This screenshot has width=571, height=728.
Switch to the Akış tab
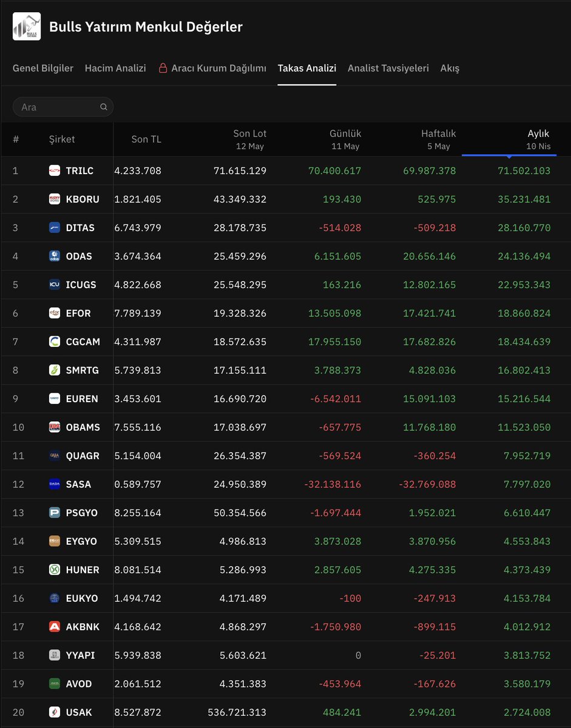point(450,68)
